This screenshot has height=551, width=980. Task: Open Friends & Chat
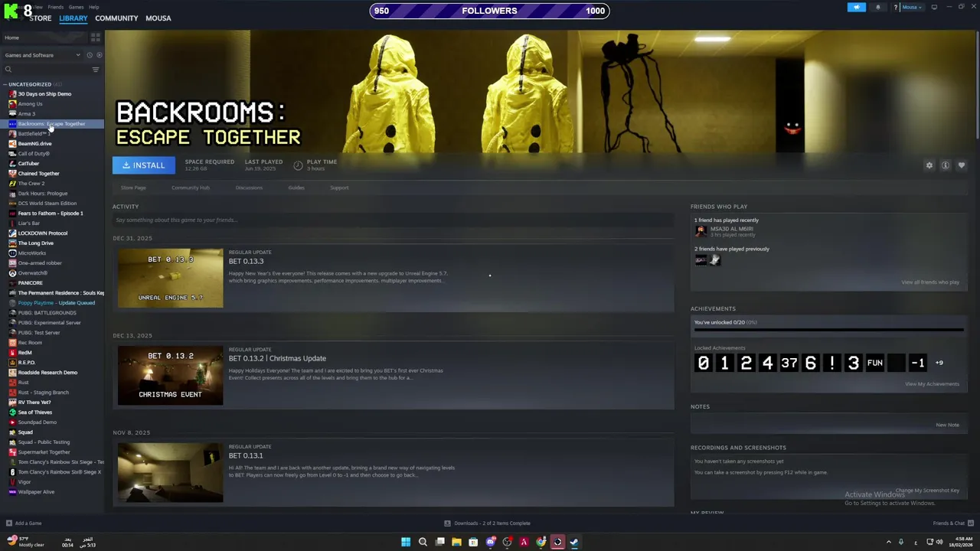pyautogui.click(x=953, y=523)
